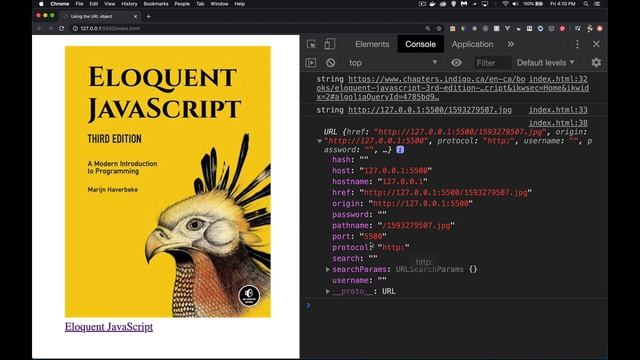Open Console settings gear icon

tap(596, 62)
